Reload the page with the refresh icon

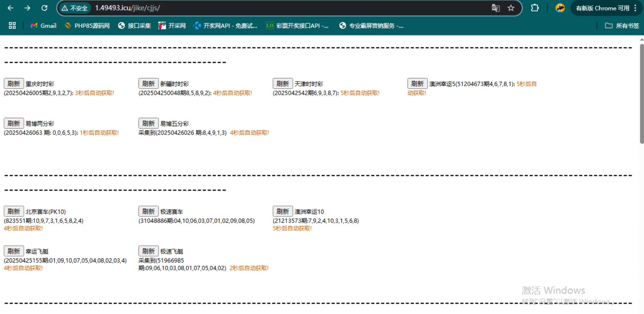[44, 8]
